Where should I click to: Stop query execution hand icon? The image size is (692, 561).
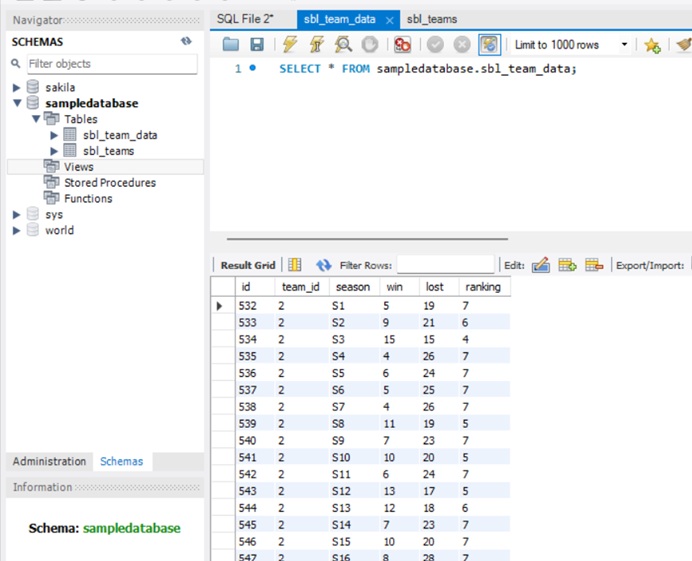pyautogui.click(x=370, y=45)
